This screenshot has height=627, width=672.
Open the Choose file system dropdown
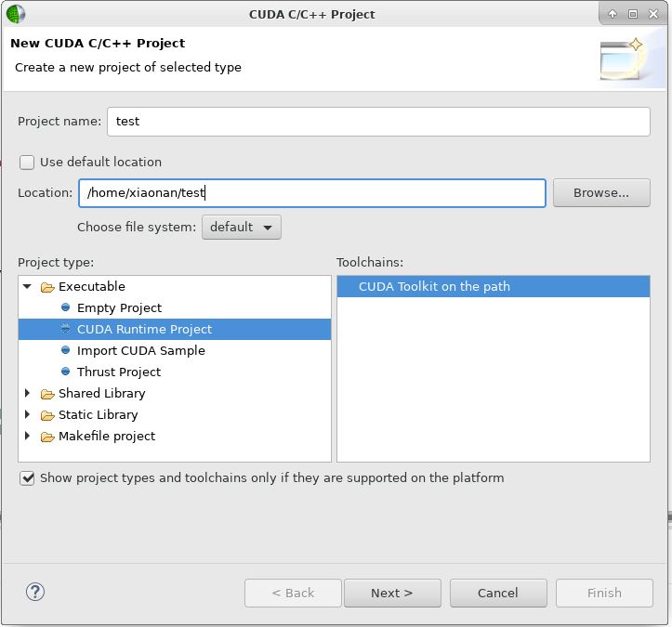pyautogui.click(x=242, y=227)
